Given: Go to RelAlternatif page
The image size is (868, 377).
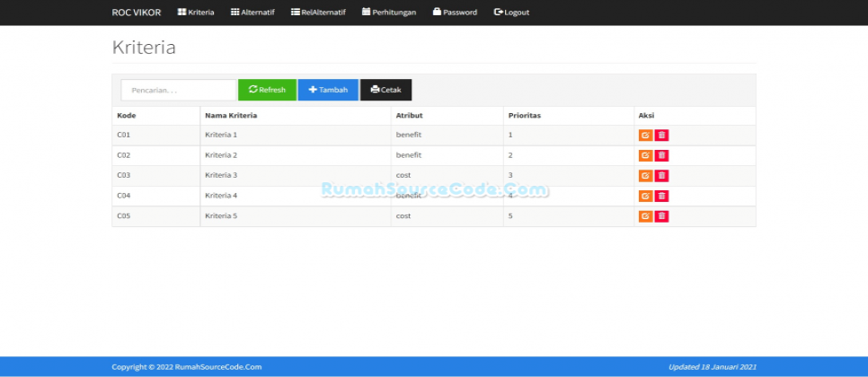Looking at the screenshot, I should tap(318, 13).
